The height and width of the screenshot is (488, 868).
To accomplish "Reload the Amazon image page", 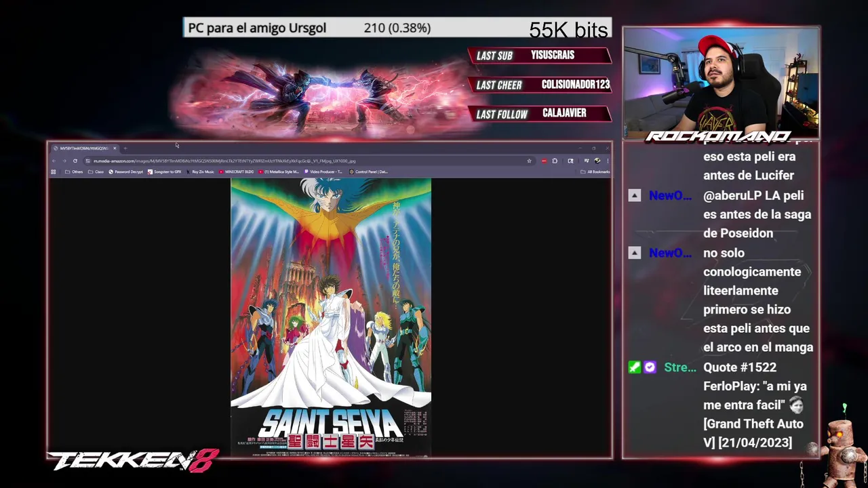I will point(75,161).
